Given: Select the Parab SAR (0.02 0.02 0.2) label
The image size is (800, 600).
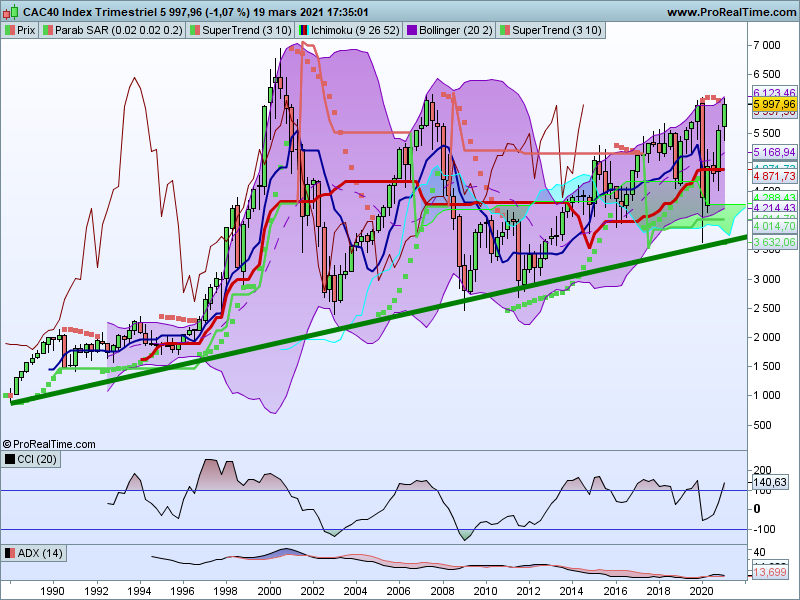Looking at the screenshot, I should 113,30.
